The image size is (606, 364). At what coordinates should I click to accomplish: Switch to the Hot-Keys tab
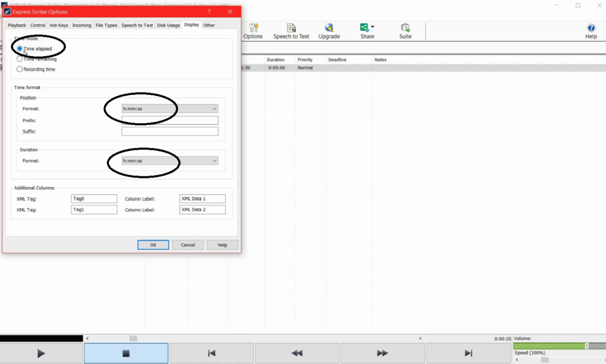tap(59, 25)
